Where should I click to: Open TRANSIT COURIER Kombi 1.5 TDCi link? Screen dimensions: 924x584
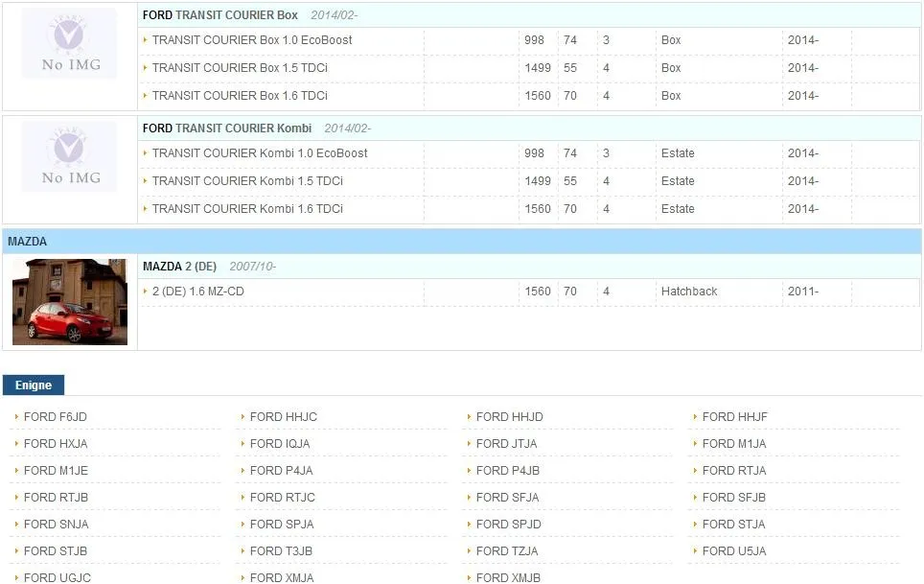point(247,181)
